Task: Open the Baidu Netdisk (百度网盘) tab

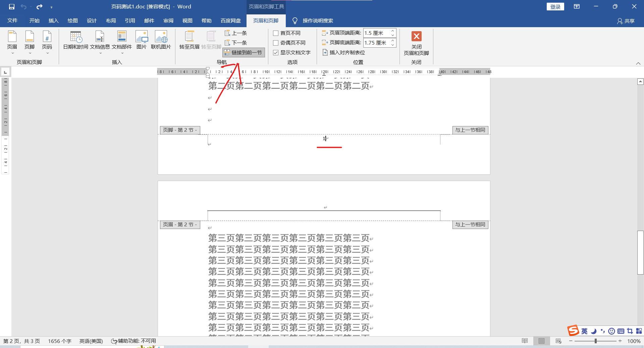Action: (x=231, y=21)
